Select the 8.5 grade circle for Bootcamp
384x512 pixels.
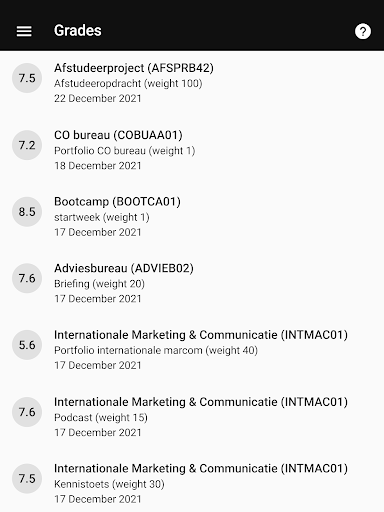point(27,212)
